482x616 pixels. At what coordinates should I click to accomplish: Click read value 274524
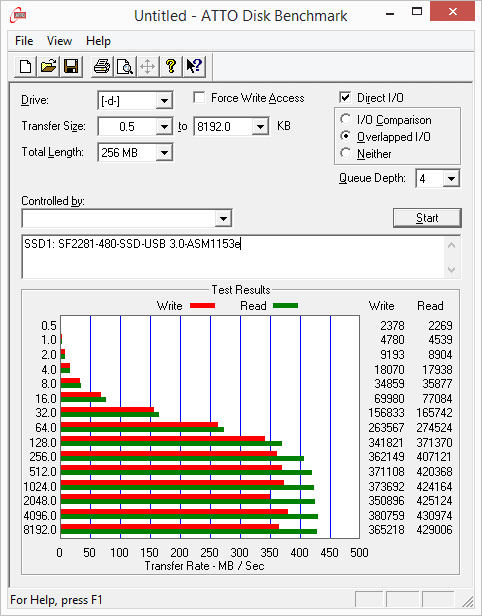coord(434,427)
